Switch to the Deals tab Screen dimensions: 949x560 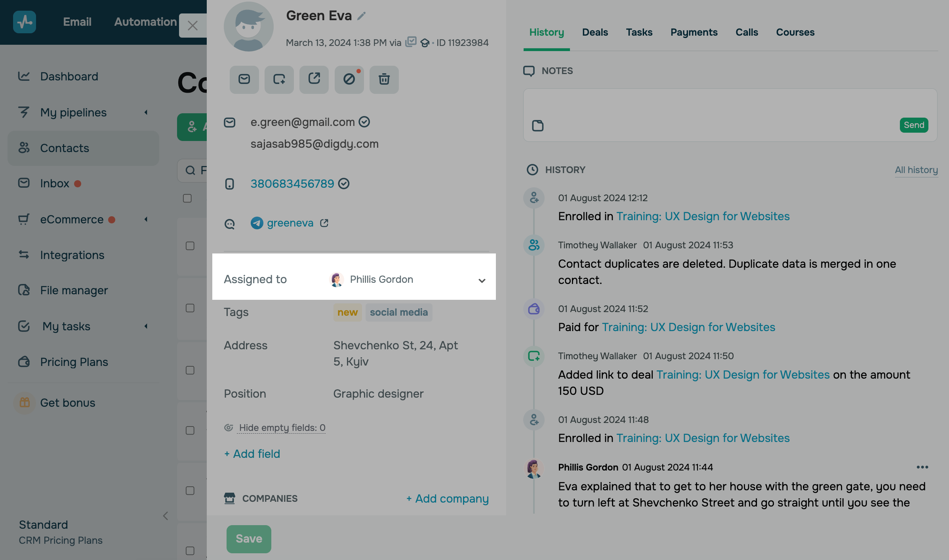[595, 32]
